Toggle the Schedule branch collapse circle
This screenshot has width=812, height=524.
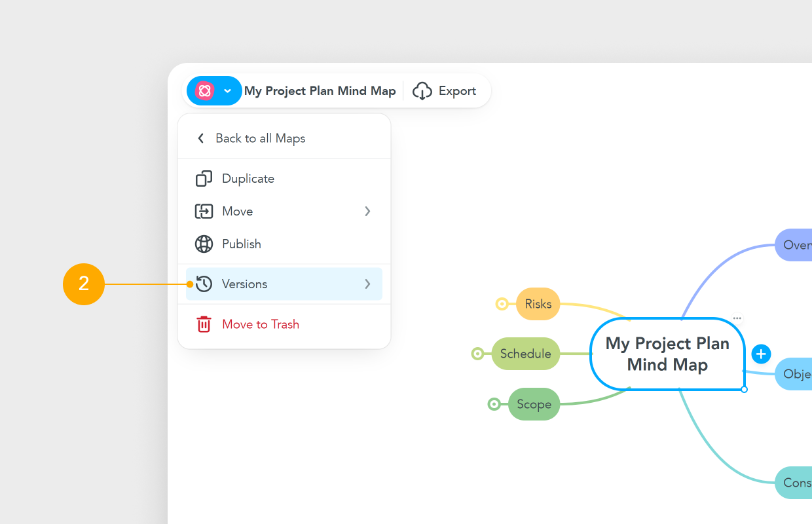[x=478, y=354]
